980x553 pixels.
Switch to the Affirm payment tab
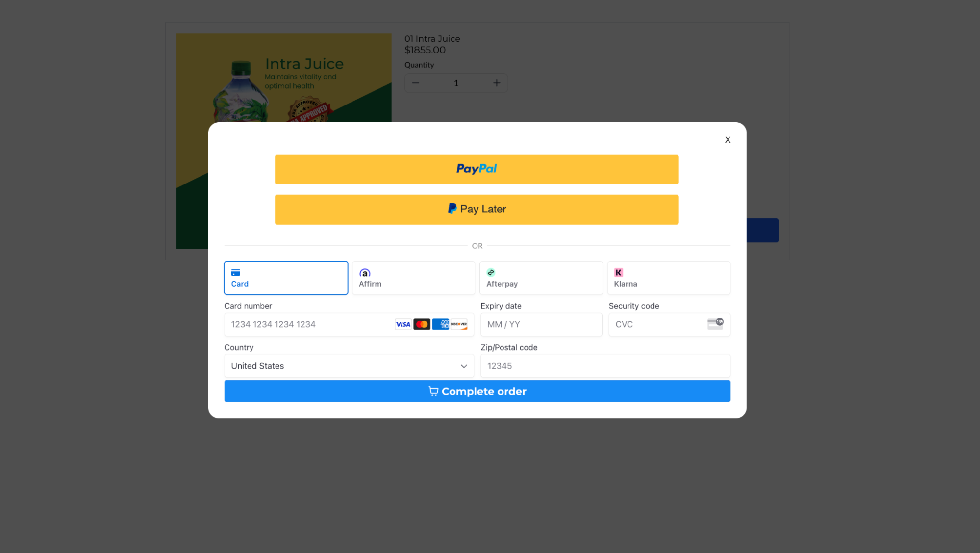tap(413, 278)
